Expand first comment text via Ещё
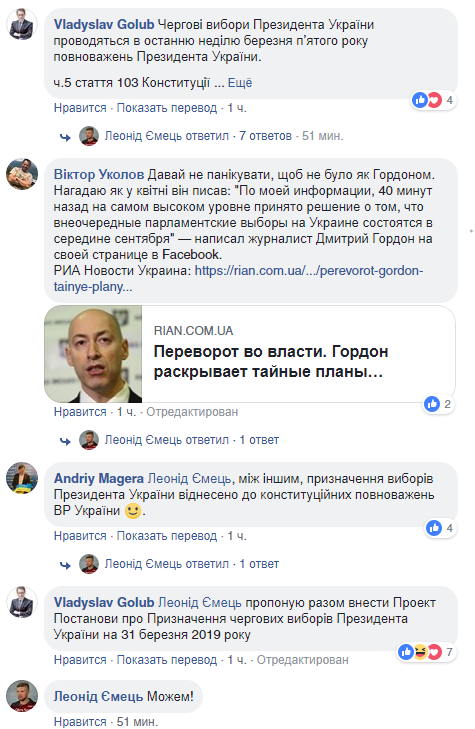 coord(240,83)
